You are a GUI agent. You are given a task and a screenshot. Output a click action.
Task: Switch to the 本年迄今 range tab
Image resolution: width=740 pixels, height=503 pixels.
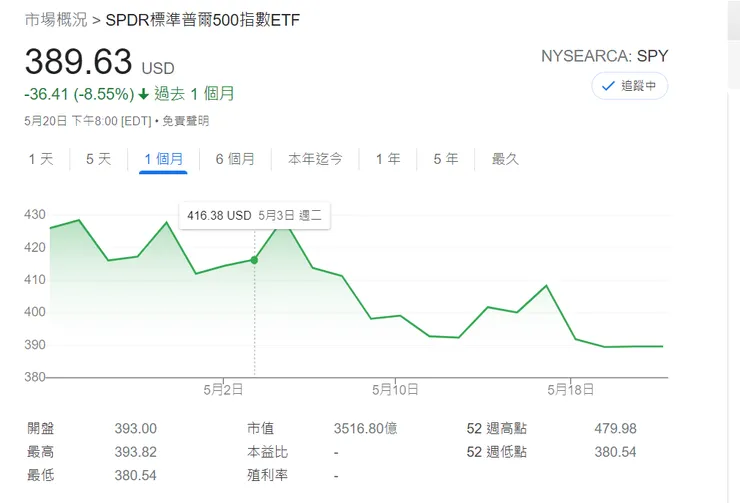315,159
